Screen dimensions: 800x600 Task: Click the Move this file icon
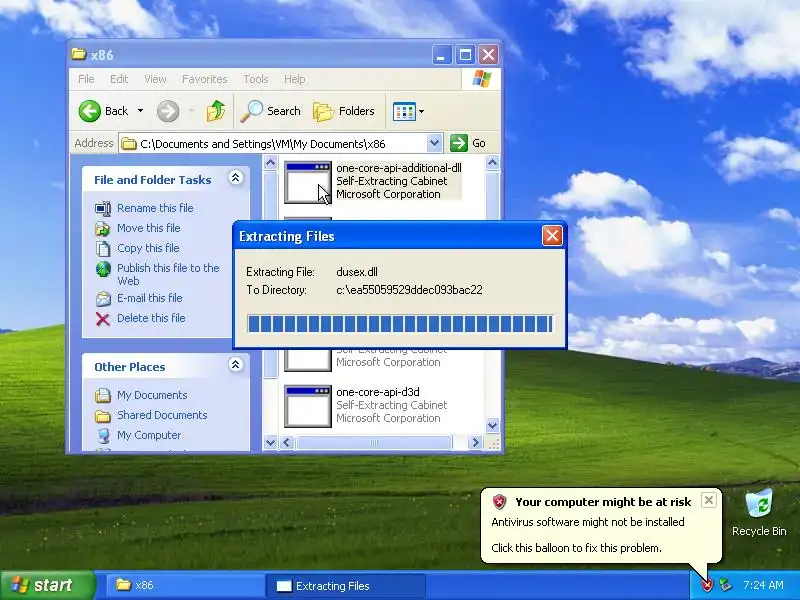pos(103,229)
